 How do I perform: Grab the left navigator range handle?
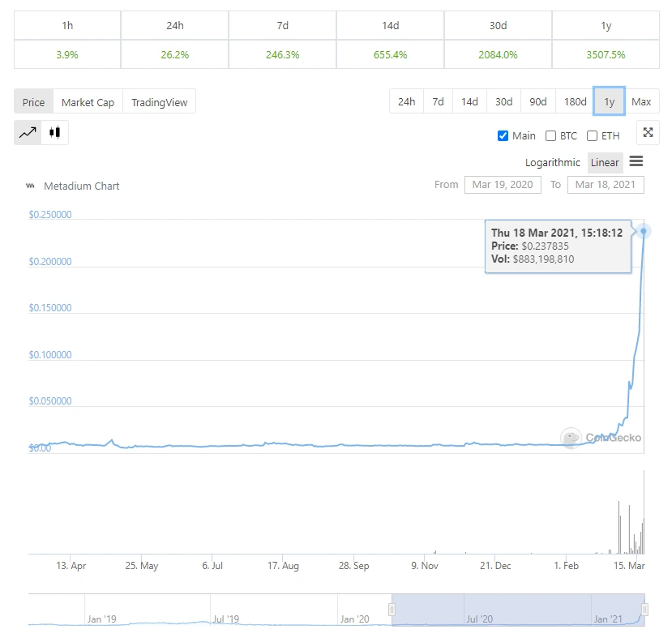392,610
